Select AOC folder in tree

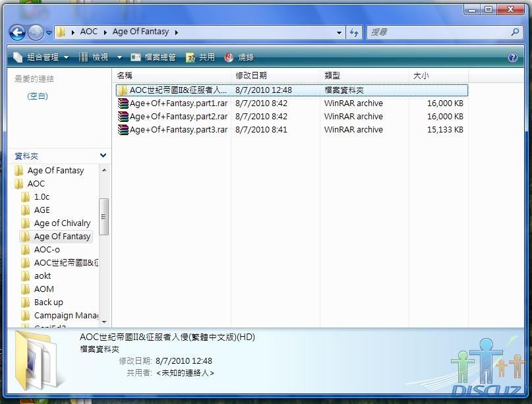point(30,183)
